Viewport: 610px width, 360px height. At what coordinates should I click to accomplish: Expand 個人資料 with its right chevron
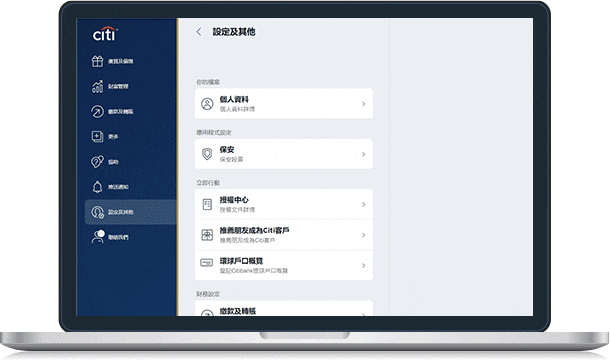pyautogui.click(x=364, y=104)
